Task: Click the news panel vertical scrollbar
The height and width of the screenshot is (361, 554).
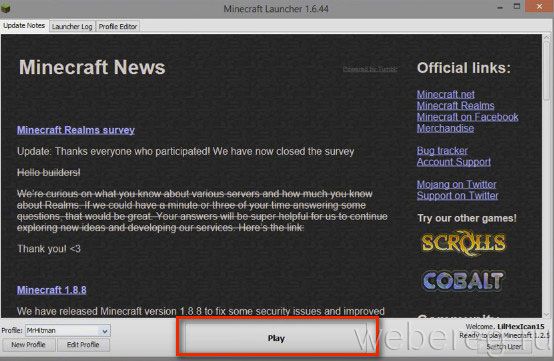Action: (547, 175)
